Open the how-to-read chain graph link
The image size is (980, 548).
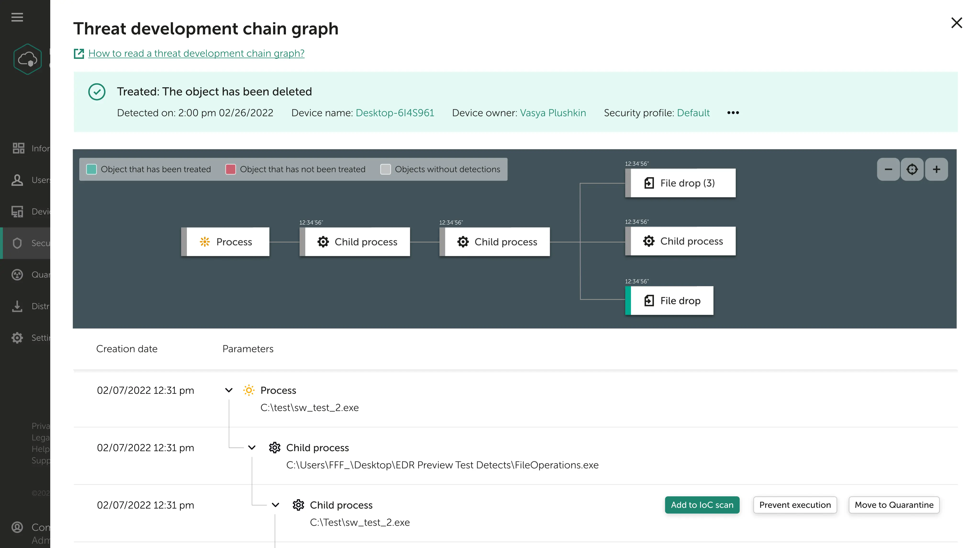[196, 53]
